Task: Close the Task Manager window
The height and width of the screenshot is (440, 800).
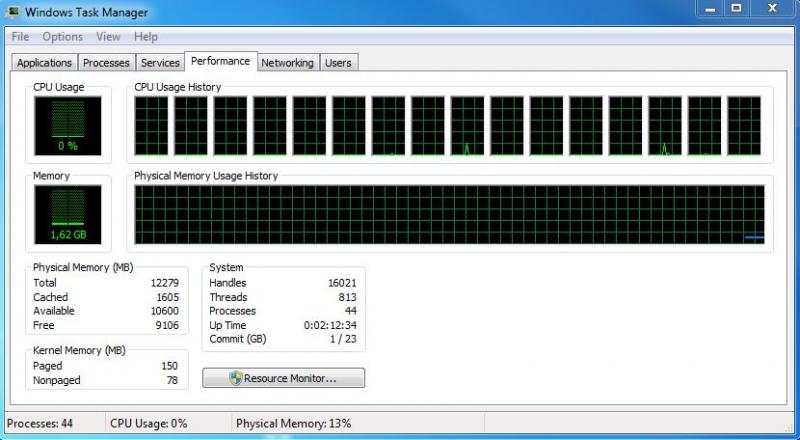Action: pyautogui.click(x=772, y=9)
